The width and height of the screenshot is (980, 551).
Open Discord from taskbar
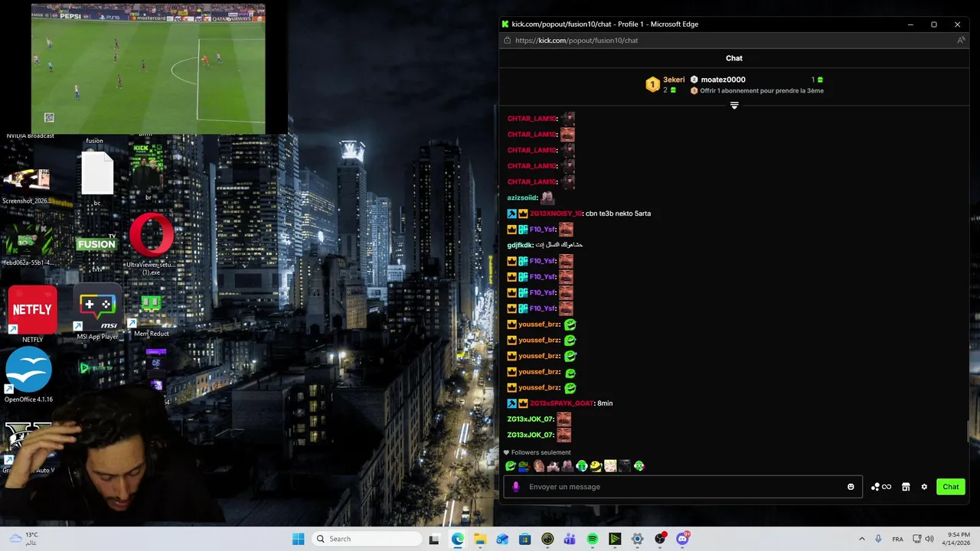[x=682, y=539]
